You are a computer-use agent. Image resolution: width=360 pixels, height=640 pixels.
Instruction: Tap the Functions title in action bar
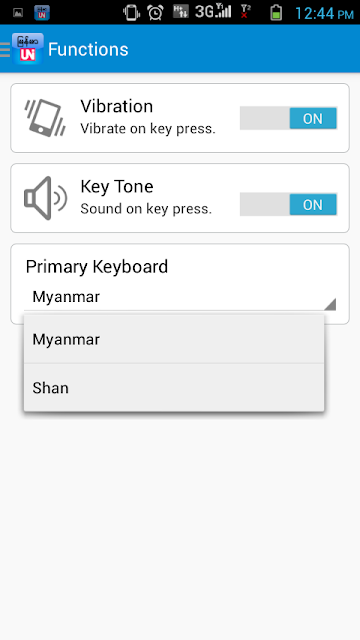point(88,49)
